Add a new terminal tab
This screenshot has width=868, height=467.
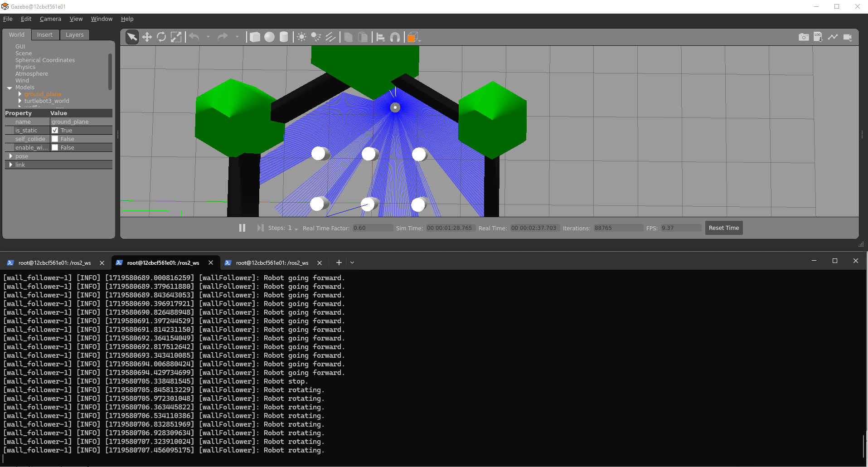pos(339,263)
